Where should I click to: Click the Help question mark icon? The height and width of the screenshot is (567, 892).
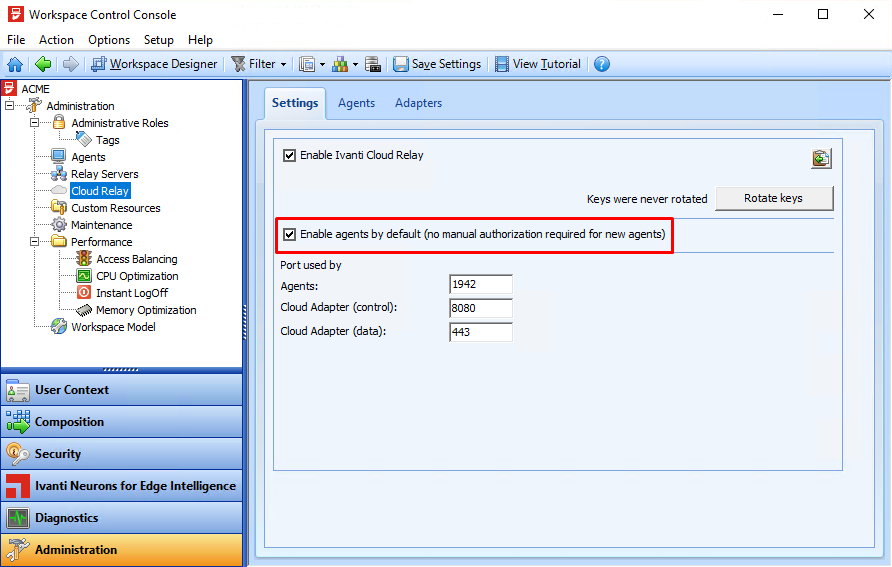[x=601, y=64]
